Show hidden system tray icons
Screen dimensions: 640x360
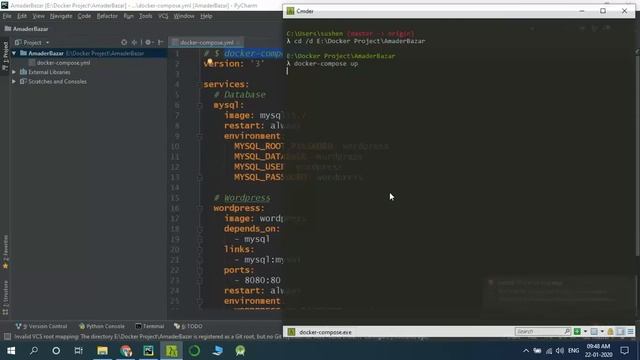pos(526,351)
